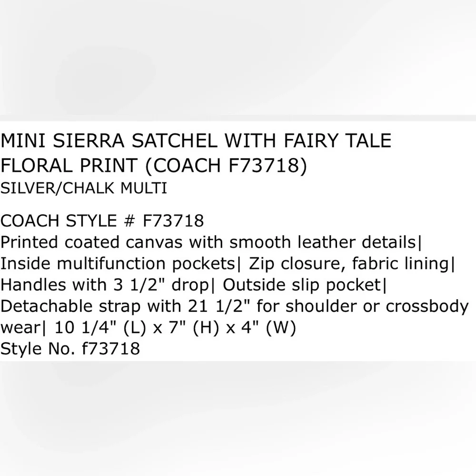Image resolution: width=476 pixels, height=476 pixels.
Task: Click "Printed coated canvas" description text
Action: tap(91, 242)
